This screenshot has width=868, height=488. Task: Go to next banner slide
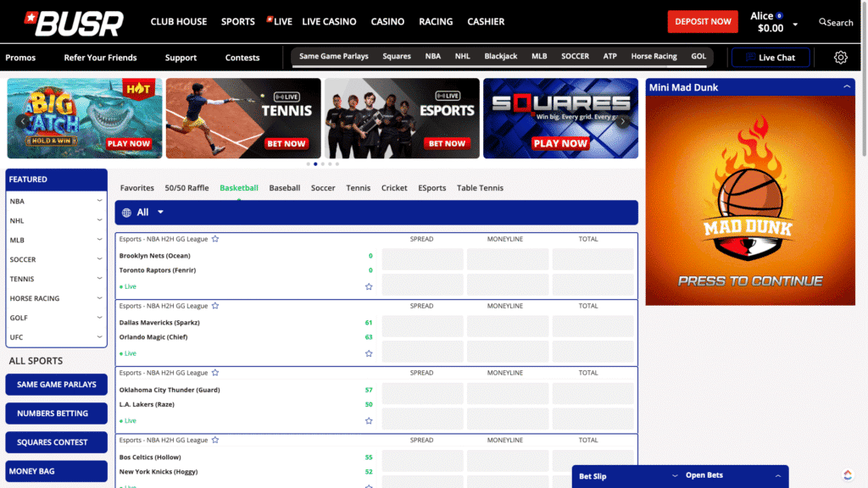[x=623, y=121]
